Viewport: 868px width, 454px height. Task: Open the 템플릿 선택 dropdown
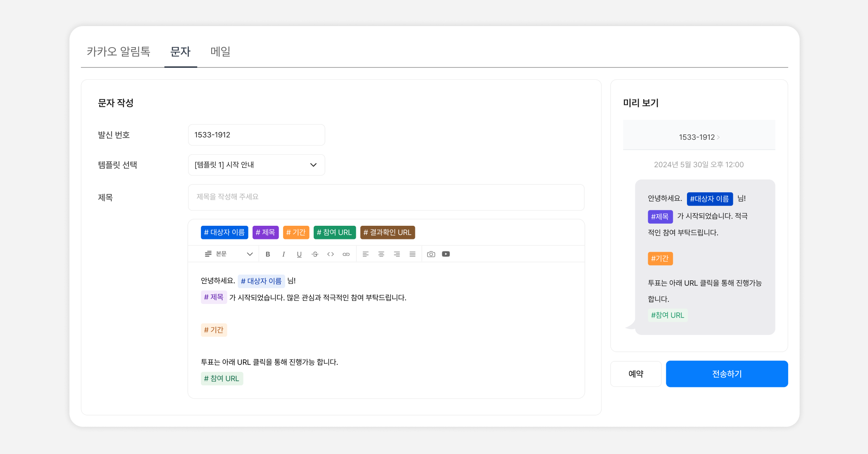click(x=256, y=165)
